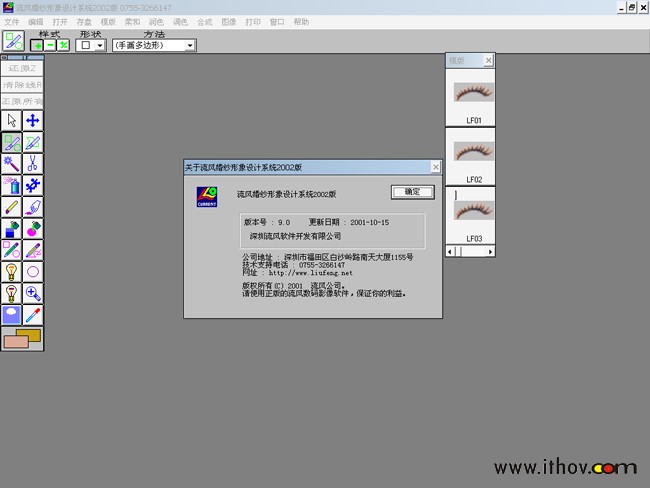
Task: Select the magnifier zoom tool
Action: click(33, 293)
